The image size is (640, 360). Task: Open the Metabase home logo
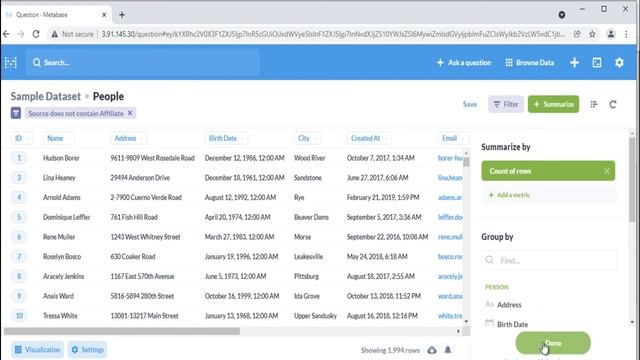pos(11,62)
